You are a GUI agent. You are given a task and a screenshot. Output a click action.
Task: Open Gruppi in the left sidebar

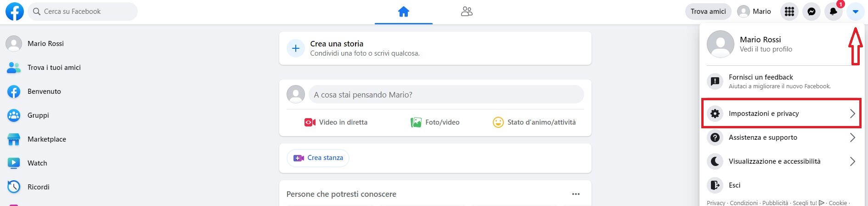coord(38,115)
